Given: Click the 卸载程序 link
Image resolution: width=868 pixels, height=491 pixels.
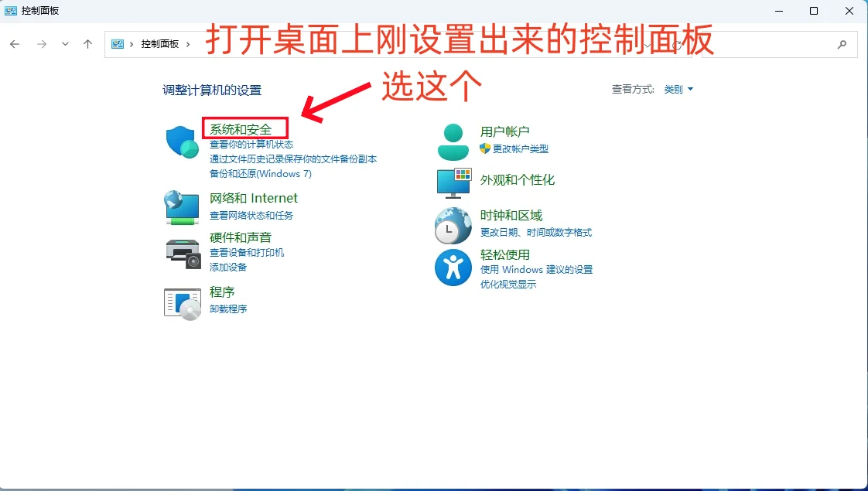Looking at the screenshot, I should click(x=229, y=309).
